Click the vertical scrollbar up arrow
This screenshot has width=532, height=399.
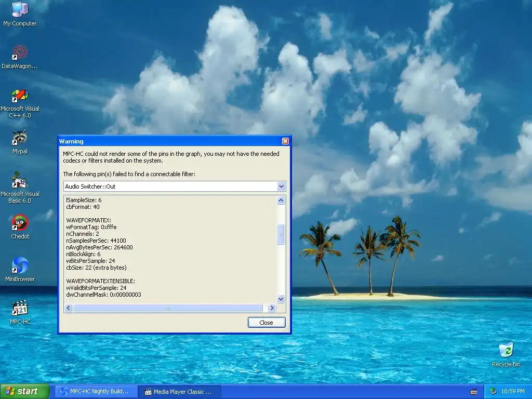click(x=281, y=200)
